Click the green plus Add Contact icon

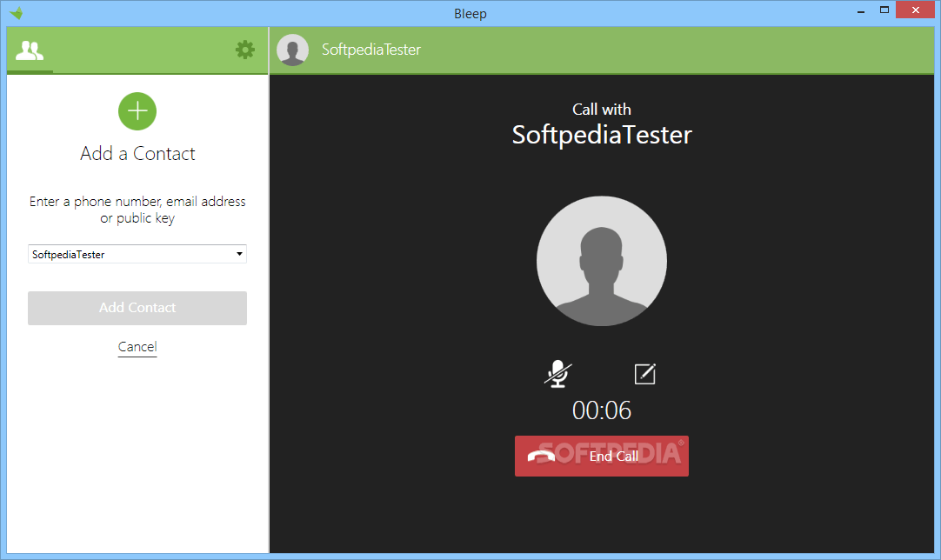click(137, 111)
